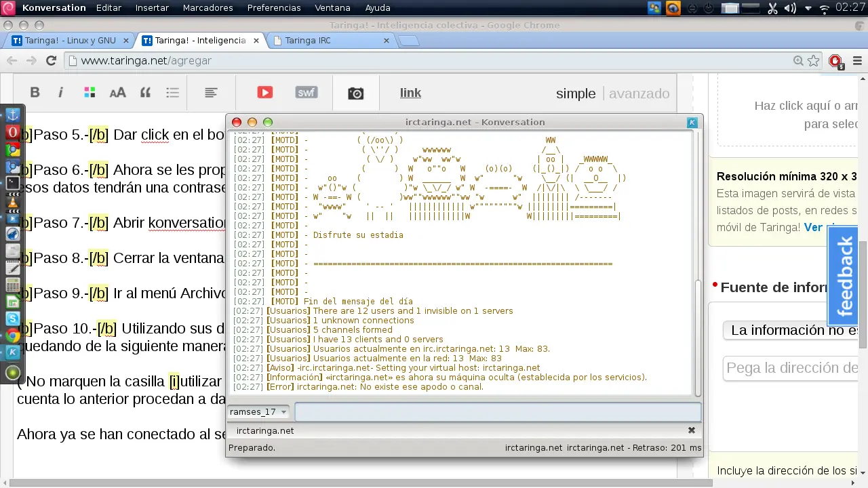The image size is (868, 488).
Task: Launch Skype from the dock
Action: click(12, 318)
